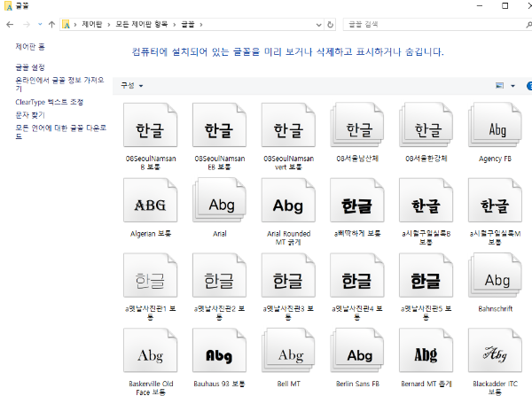The width and height of the screenshot is (532, 396).
Task: Open the Berlin Sans FB font icon
Action: [x=357, y=350]
